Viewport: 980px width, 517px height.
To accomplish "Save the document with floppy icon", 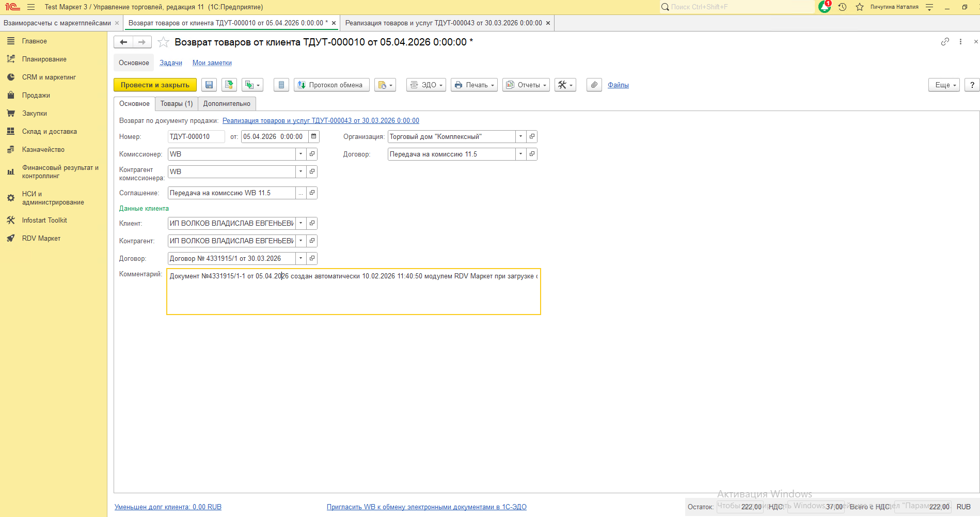I will click(x=209, y=85).
